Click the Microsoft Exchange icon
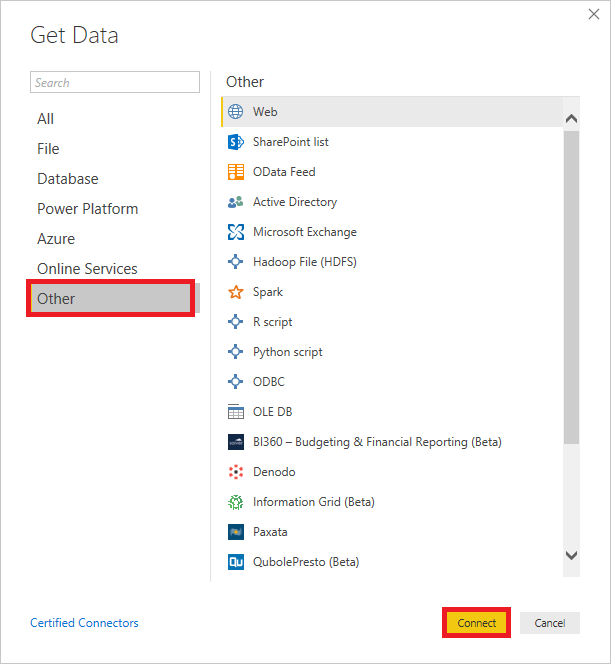This screenshot has height=664, width=611. [235, 232]
